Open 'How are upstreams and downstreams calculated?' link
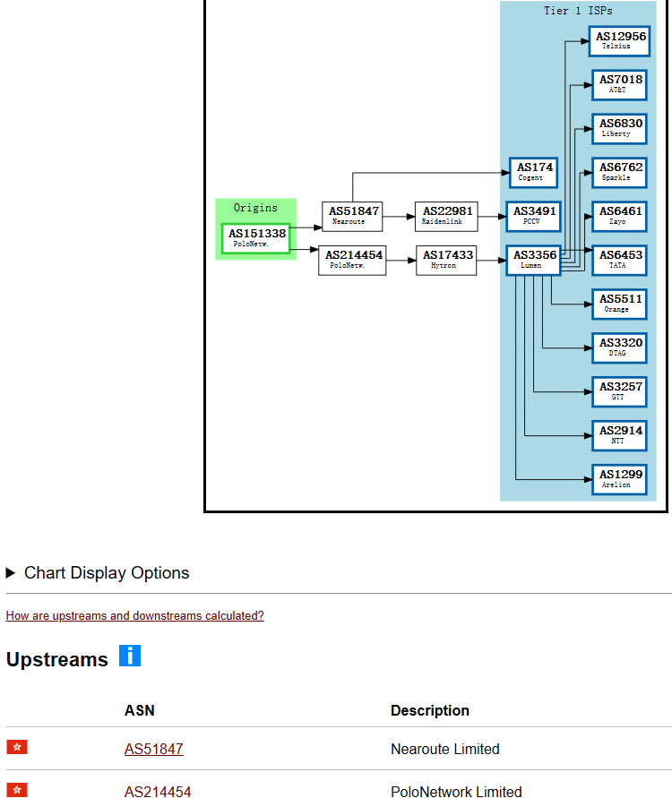672x798 pixels. click(135, 616)
